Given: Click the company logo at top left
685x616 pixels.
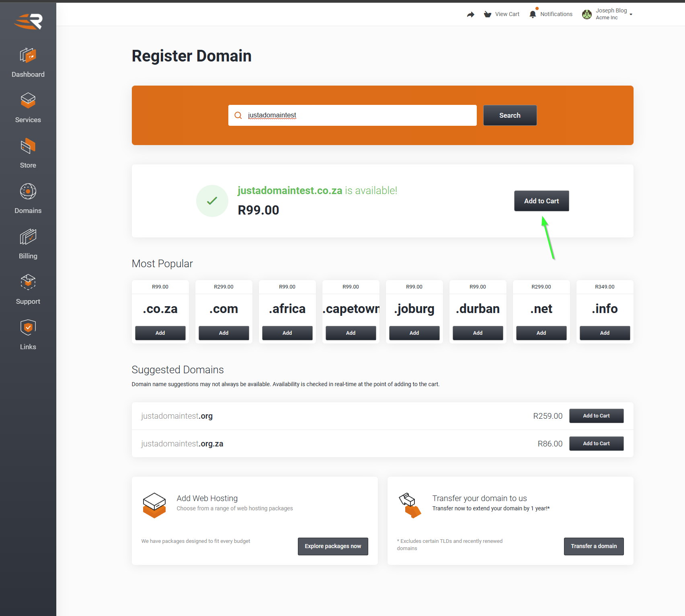Looking at the screenshot, I should (28, 21).
